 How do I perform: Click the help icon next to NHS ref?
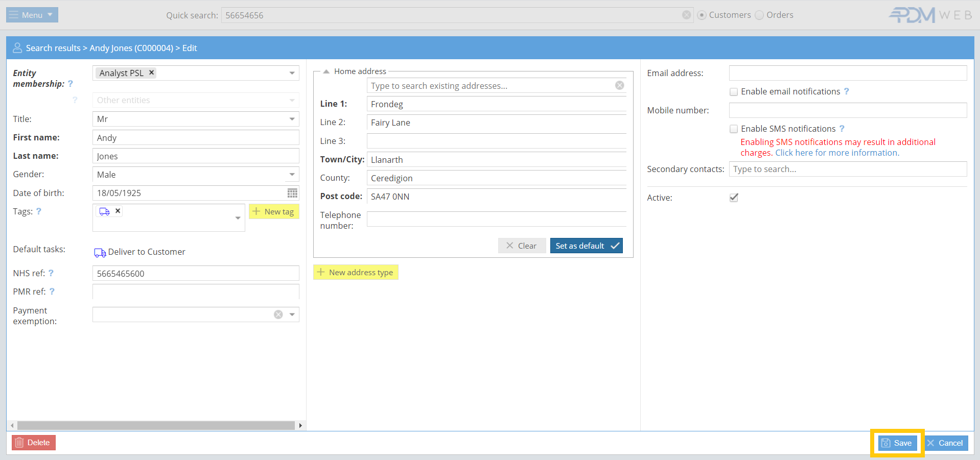point(51,273)
